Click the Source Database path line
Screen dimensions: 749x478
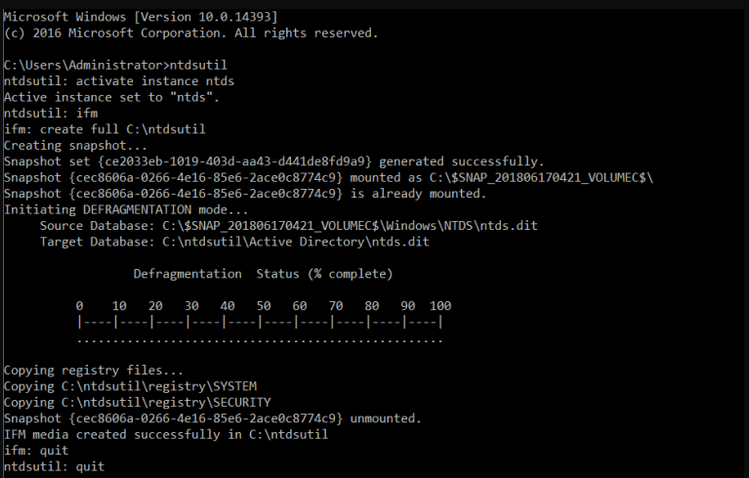(289, 226)
